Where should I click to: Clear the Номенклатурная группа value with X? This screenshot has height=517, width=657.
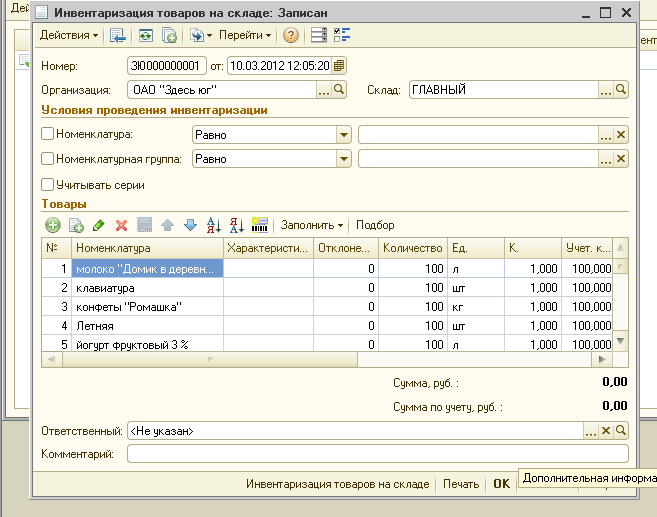coord(621,159)
